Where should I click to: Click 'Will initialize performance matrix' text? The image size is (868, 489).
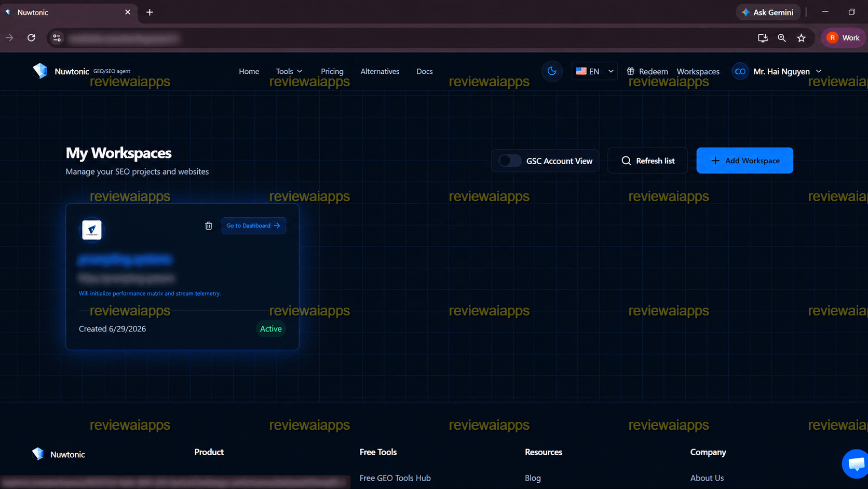(150, 294)
